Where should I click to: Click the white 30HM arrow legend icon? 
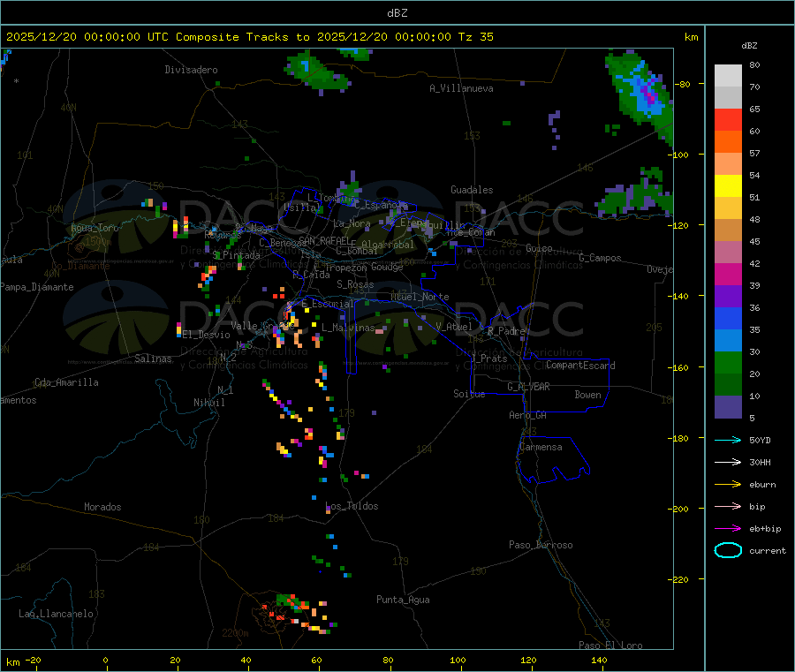pos(728,462)
